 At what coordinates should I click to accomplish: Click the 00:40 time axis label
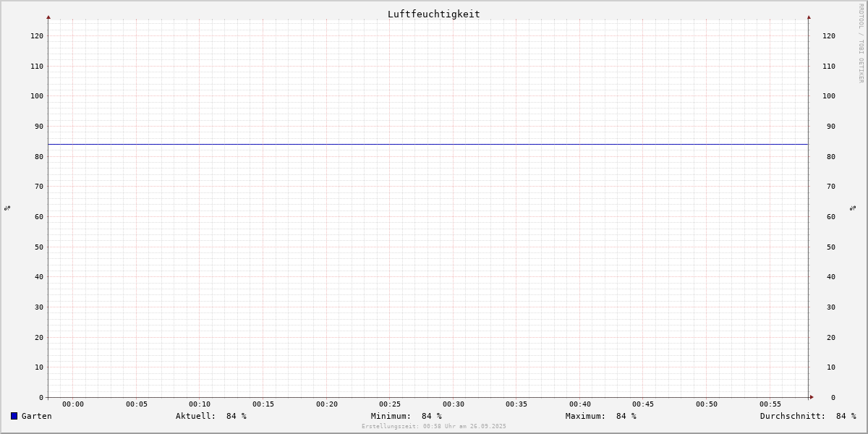click(x=580, y=404)
